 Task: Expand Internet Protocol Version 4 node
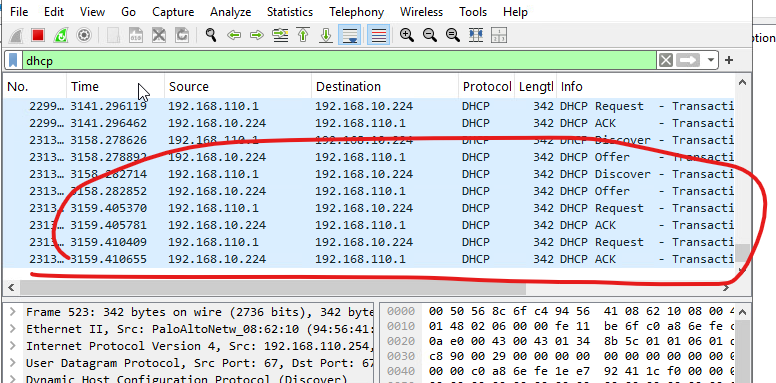(13, 346)
